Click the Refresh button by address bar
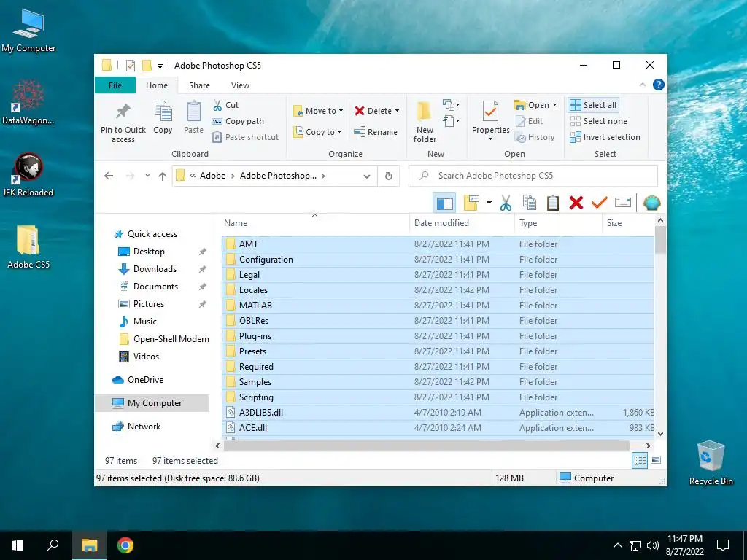This screenshot has width=747, height=560. 389,176
